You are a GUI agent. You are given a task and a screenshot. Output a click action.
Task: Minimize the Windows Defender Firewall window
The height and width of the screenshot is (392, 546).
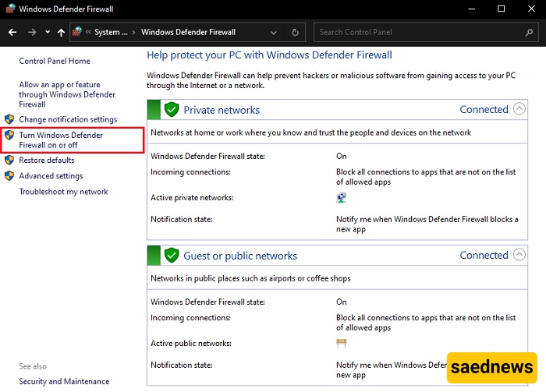pos(471,9)
